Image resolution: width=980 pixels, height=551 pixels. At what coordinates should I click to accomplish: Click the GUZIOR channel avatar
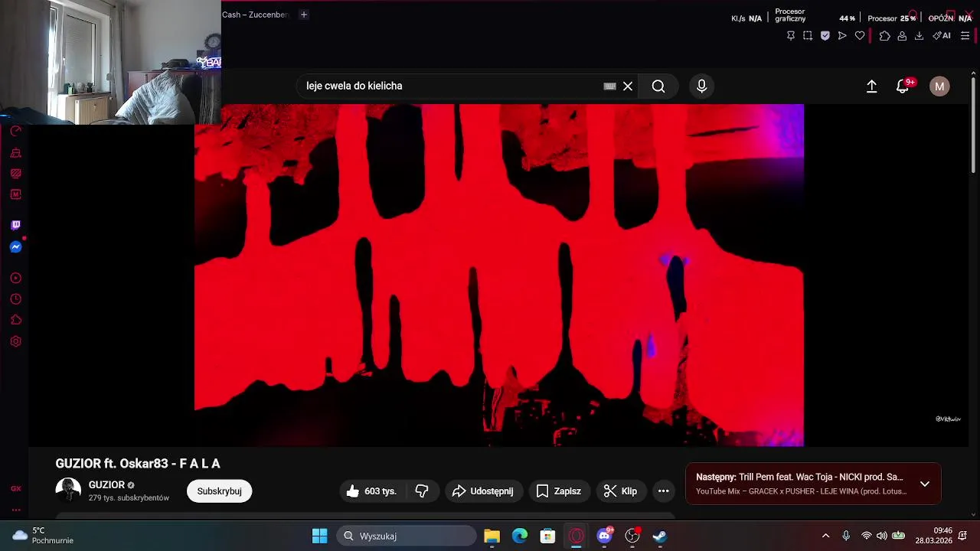pyautogui.click(x=68, y=491)
